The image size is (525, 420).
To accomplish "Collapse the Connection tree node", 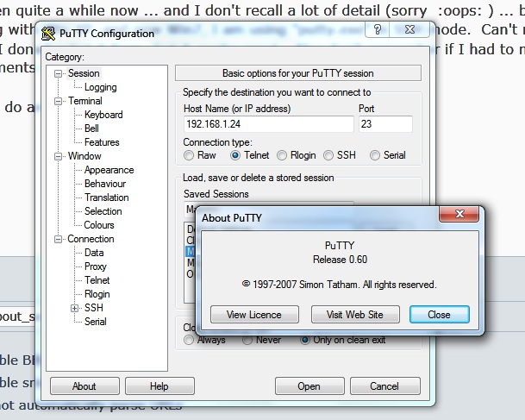I will tap(59, 239).
